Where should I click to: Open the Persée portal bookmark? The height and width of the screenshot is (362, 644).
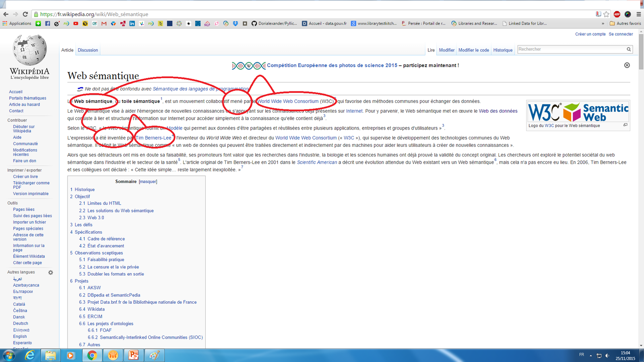[x=423, y=23]
